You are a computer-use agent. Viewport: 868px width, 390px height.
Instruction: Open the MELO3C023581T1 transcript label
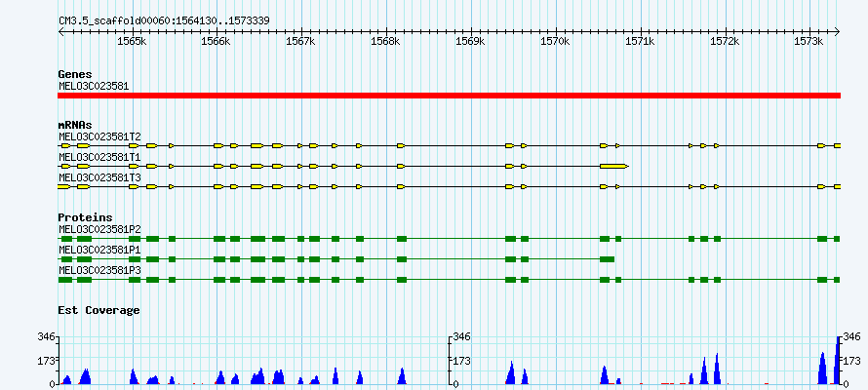(x=99, y=157)
